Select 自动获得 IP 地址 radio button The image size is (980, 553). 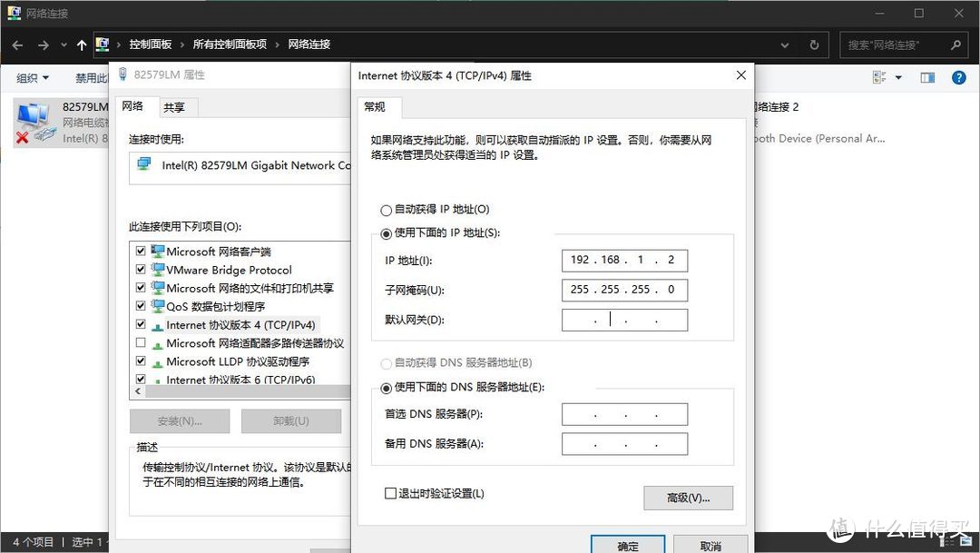pos(386,209)
